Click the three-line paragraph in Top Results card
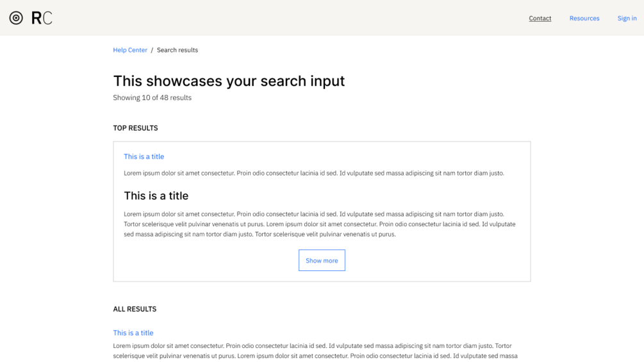The height and width of the screenshot is (362, 644). pyautogui.click(x=319, y=224)
